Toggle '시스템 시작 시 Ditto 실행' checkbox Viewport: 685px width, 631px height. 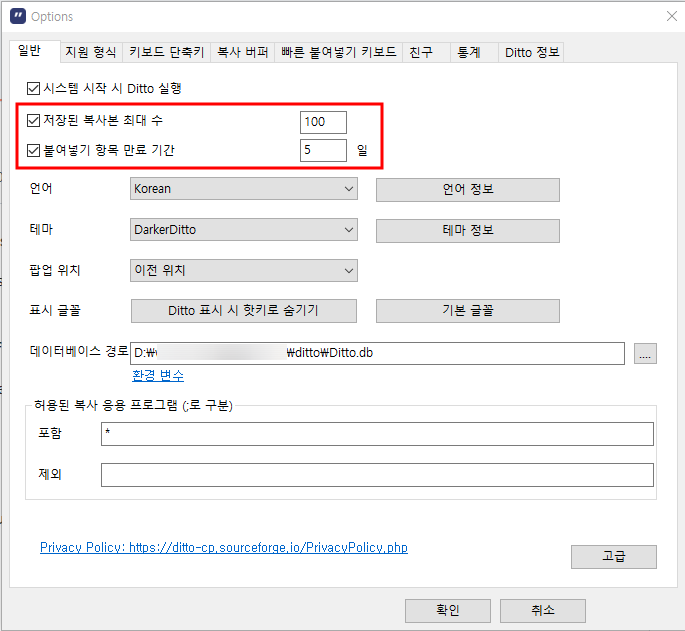click(33, 89)
